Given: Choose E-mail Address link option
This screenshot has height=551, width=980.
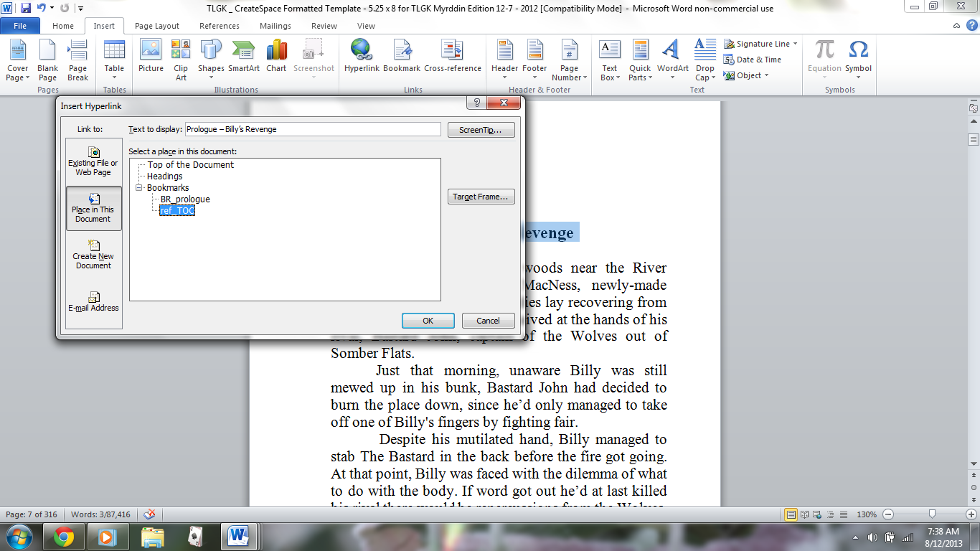Looking at the screenshot, I should click(93, 301).
